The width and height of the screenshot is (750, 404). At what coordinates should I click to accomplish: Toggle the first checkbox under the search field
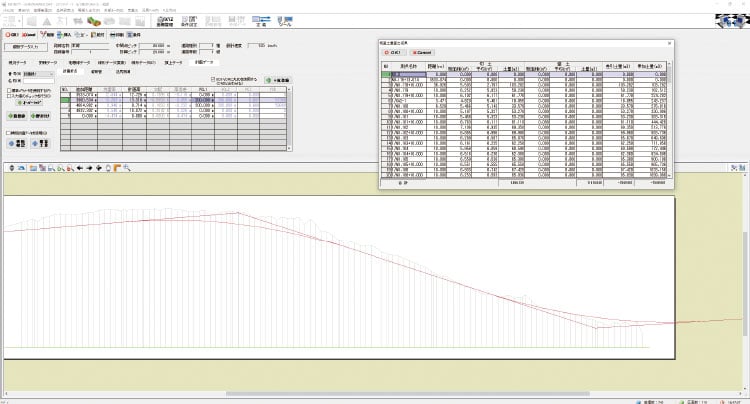click(9, 90)
